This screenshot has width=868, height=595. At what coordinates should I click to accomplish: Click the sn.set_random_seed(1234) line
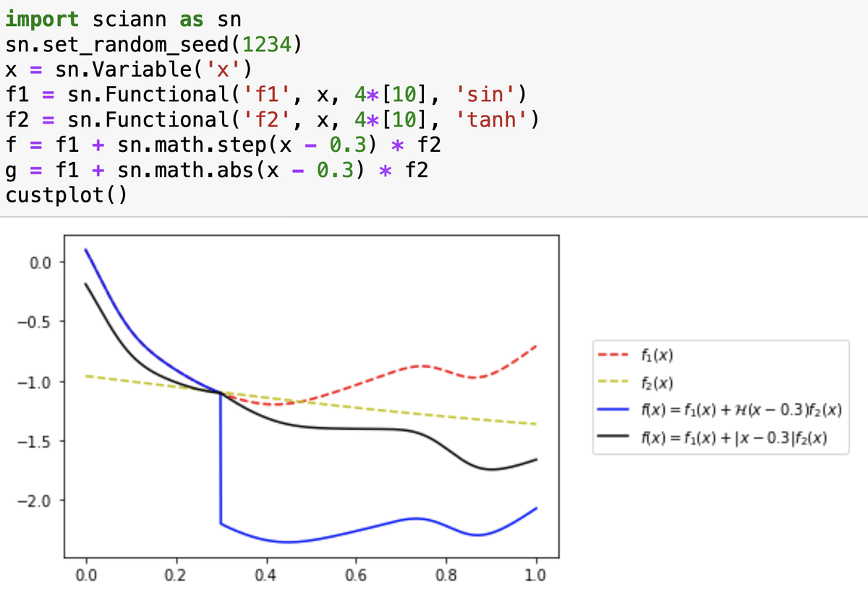(153, 45)
